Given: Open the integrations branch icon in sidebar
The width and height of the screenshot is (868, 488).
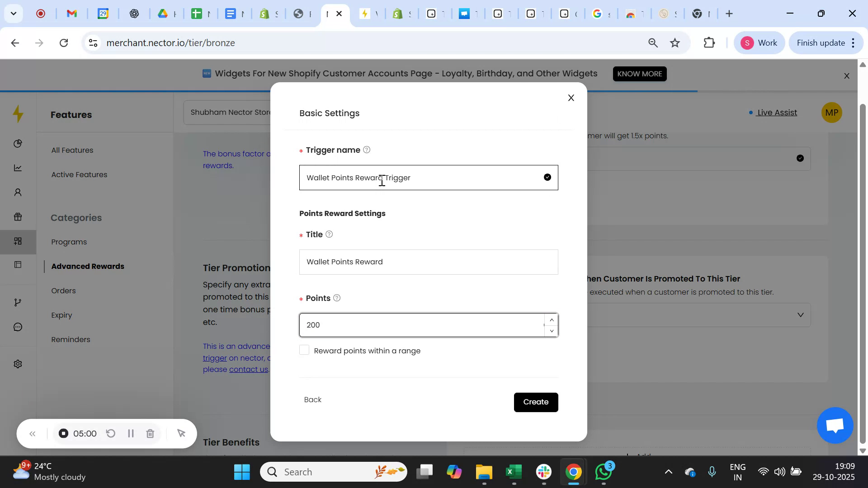Looking at the screenshot, I should click(18, 302).
